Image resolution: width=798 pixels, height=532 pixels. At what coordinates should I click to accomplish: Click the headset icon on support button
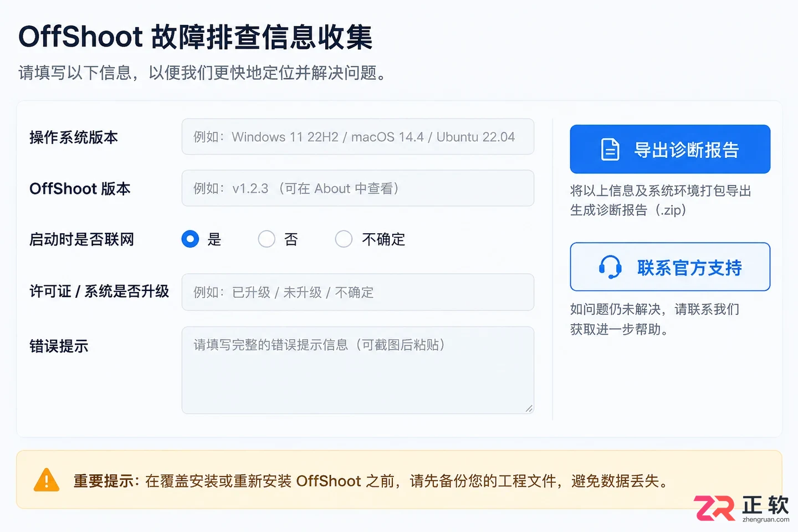tap(610, 267)
